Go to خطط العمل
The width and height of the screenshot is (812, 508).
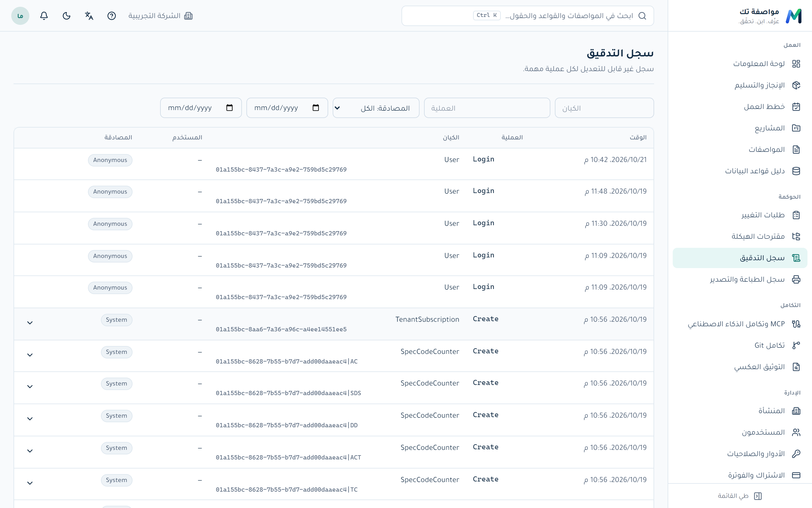[740, 107]
